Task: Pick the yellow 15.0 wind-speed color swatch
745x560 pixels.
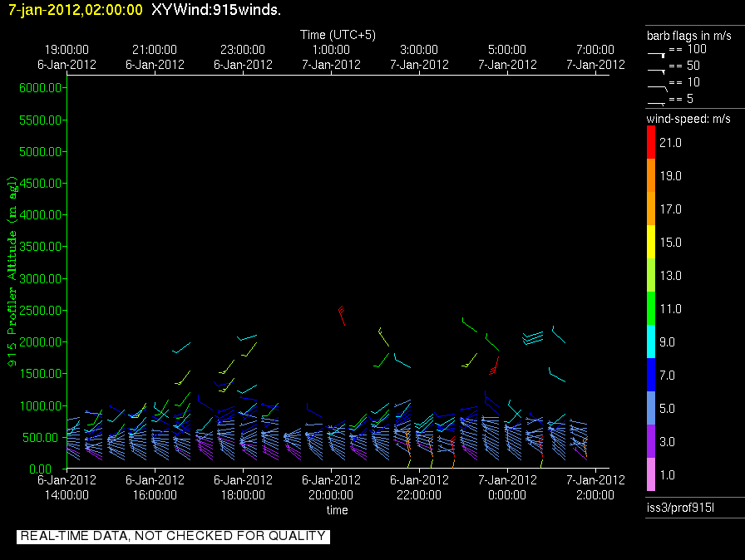Action: (650, 243)
